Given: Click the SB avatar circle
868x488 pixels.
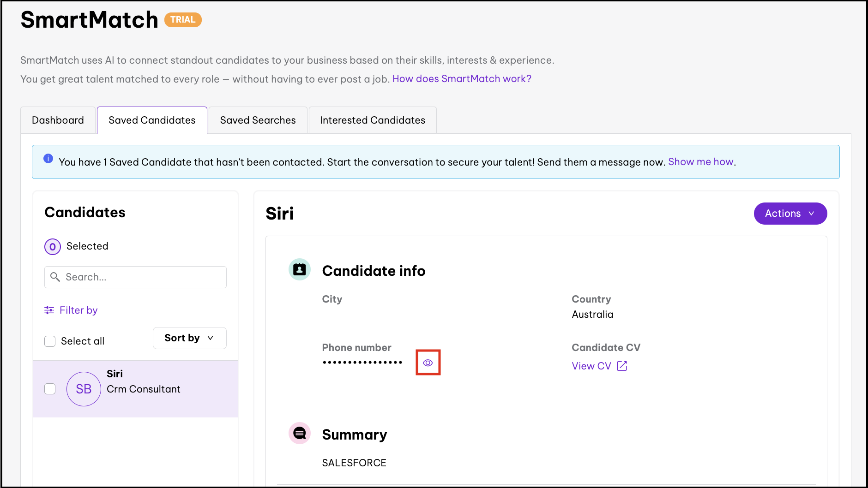Looking at the screenshot, I should coord(84,389).
